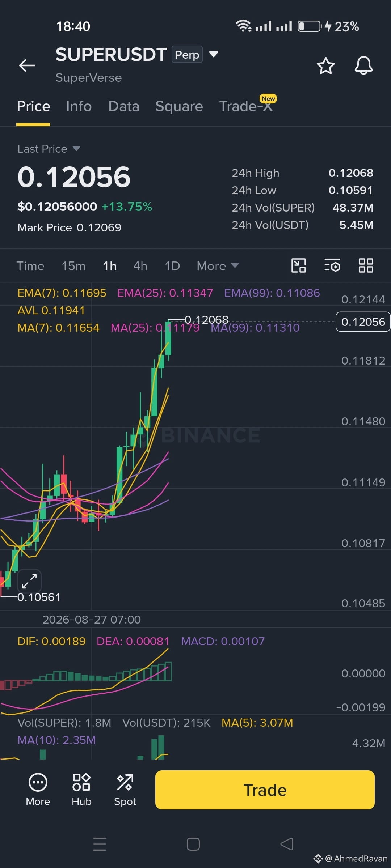Select the 1D chart interval
This screenshot has height=868, width=391.
click(x=172, y=266)
